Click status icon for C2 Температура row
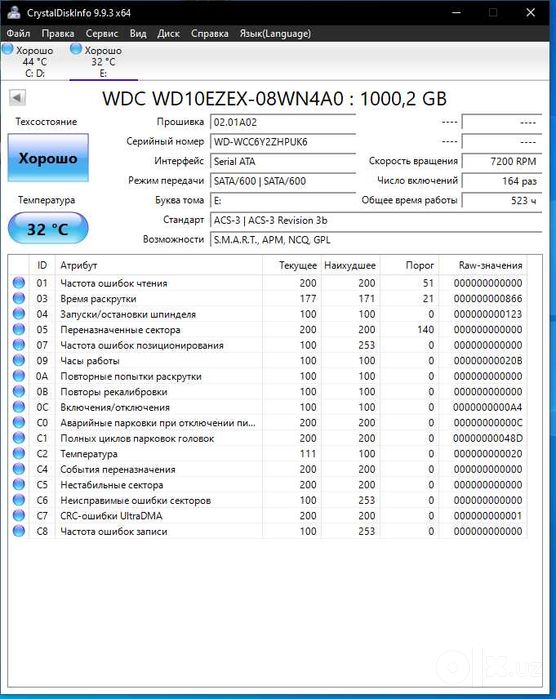 coord(19,453)
